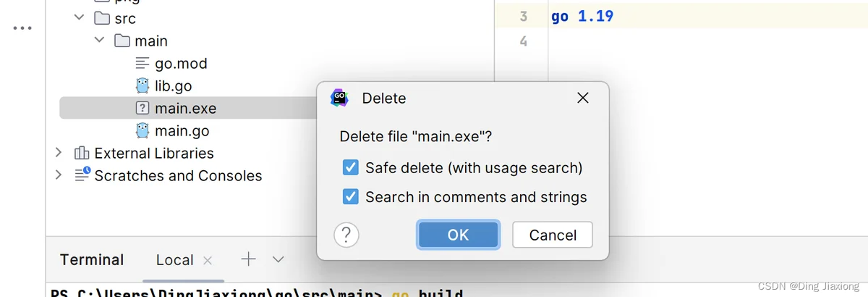Viewport: 868px width, 297px height.
Task: Open the more tool windows ellipsis icon
Action: pyautogui.click(x=22, y=28)
